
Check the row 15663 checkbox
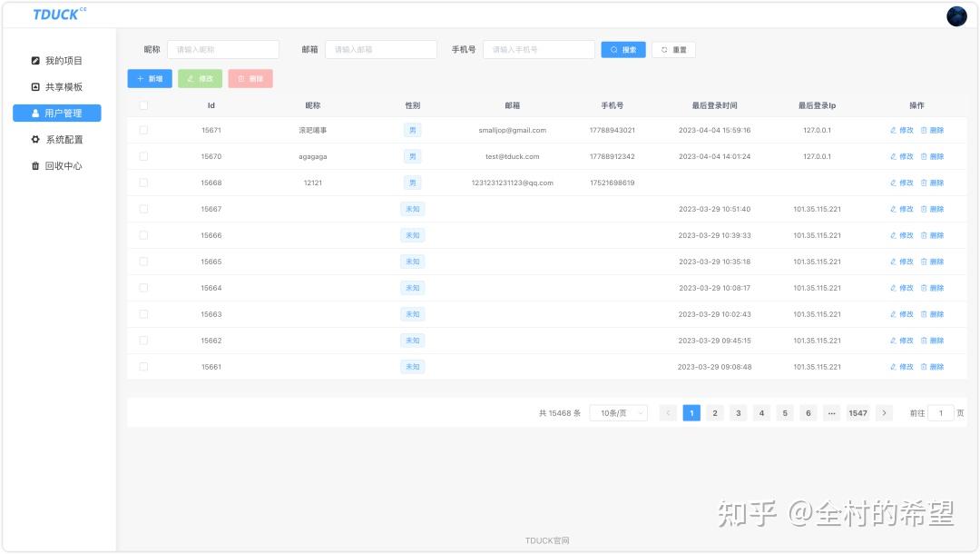pyautogui.click(x=143, y=314)
